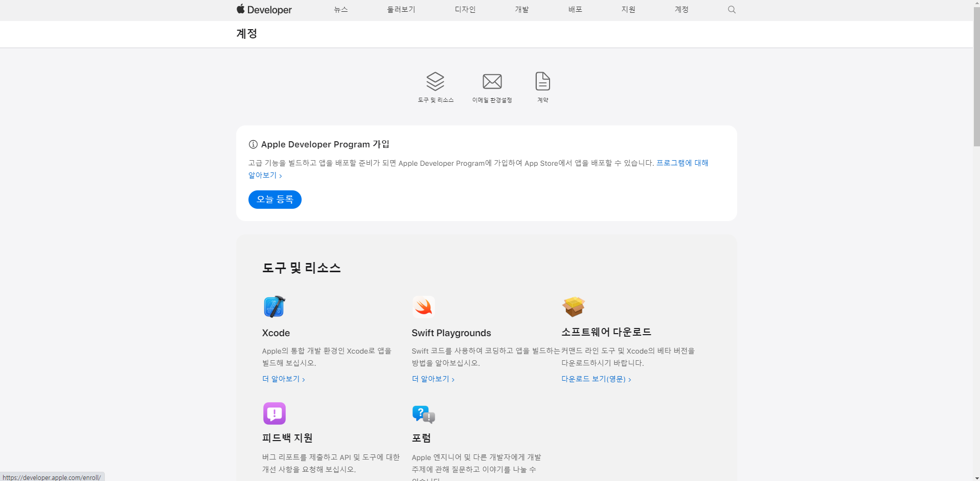The width and height of the screenshot is (980, 481).
Task: Open the 뉴스 menu
Action: coord(341,10)
